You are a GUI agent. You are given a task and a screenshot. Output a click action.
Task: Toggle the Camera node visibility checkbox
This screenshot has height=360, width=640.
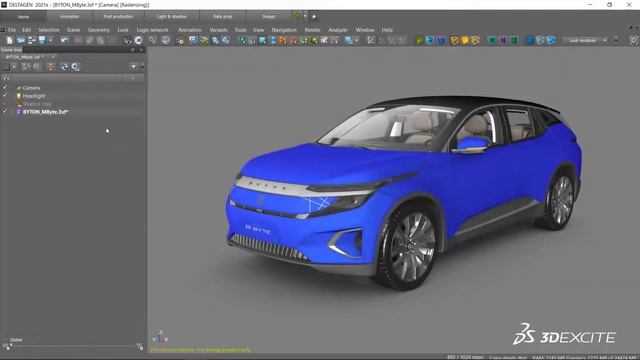click(x=5, y=88)
